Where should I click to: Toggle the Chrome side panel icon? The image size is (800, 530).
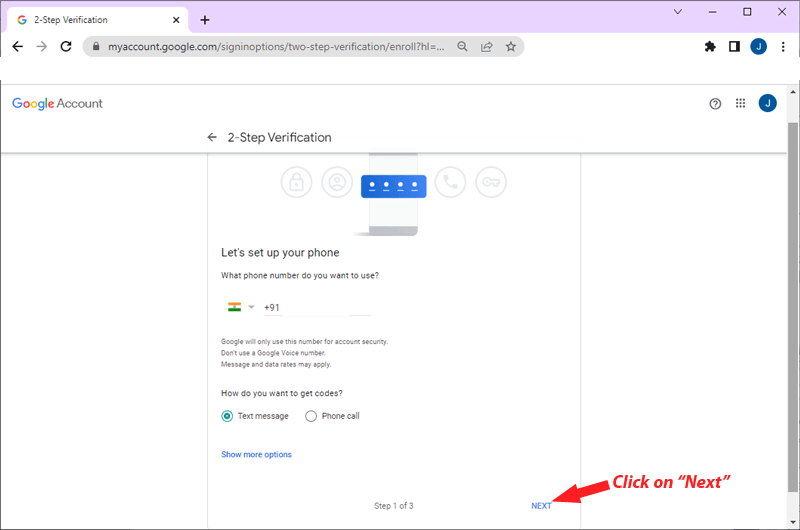[x=734, y=46]
